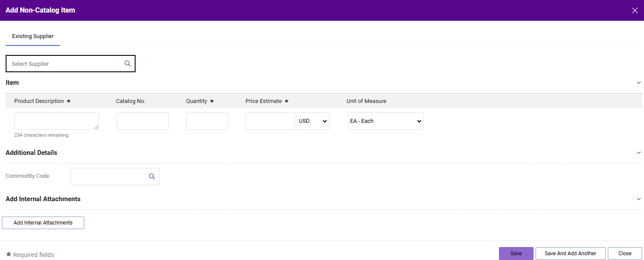This screenshot has width=644, height=260.
Task: Switch to the Existing Supplier tab
Action: pyautogui.click(x=33, y=36)
